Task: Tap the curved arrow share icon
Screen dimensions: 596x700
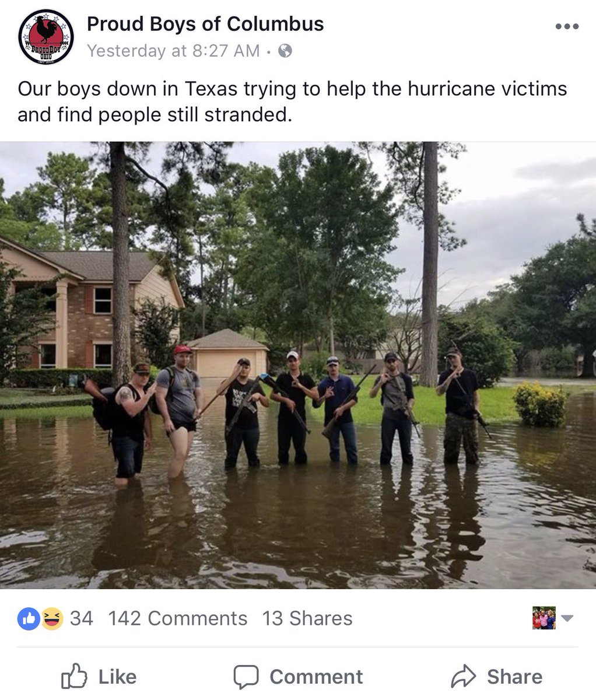Action: pyautogui.click(x=464, y=677)
